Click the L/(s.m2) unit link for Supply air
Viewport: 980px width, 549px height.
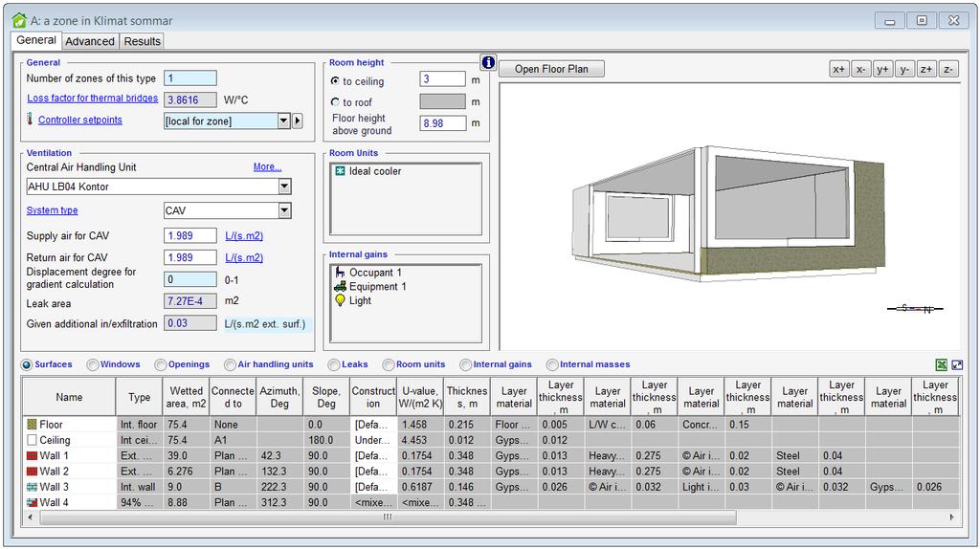pos(244,235)
